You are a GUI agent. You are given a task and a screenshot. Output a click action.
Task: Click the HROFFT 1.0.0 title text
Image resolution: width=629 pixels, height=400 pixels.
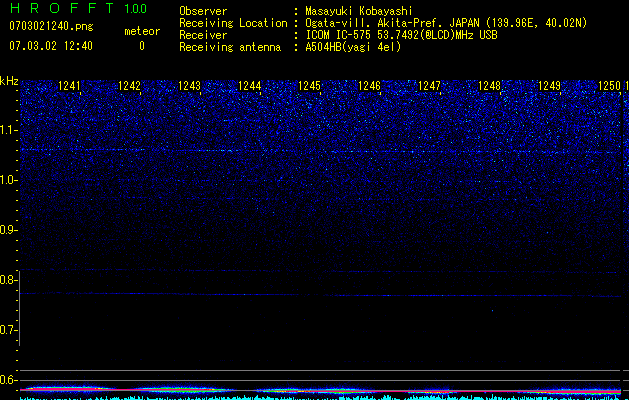tap(79, 8)
